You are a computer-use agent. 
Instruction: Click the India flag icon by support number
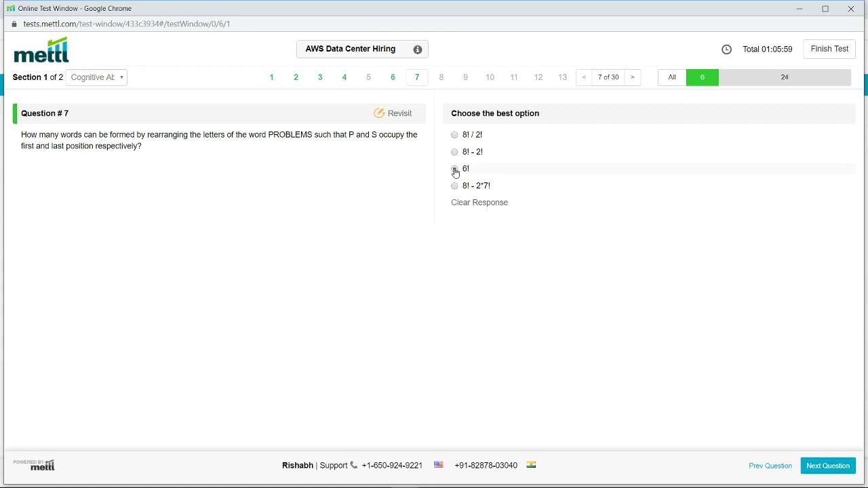[x=532, y=465]
